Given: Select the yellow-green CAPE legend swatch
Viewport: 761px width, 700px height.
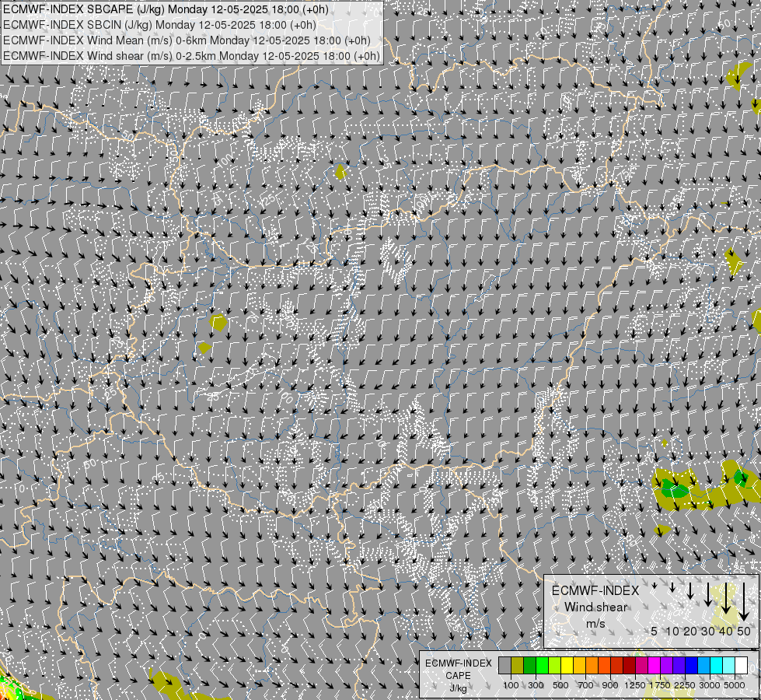Looking at the screenshot, I should click(x=555, y=665).
